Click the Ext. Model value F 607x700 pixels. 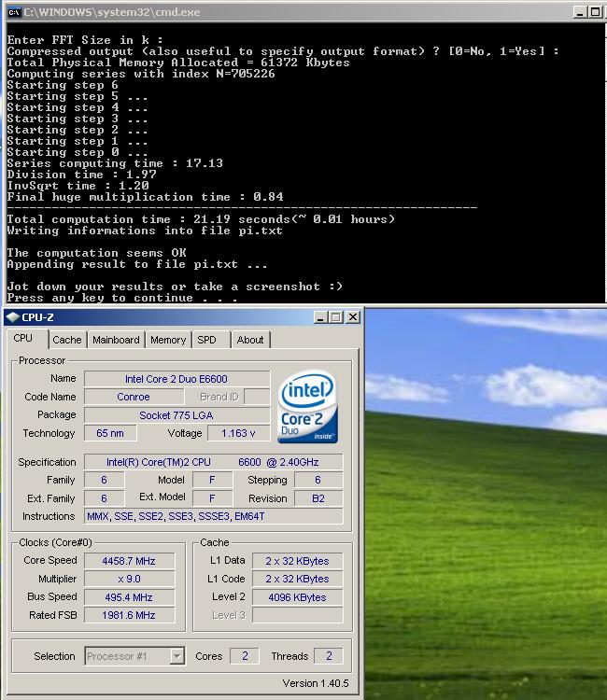point(212,498)
